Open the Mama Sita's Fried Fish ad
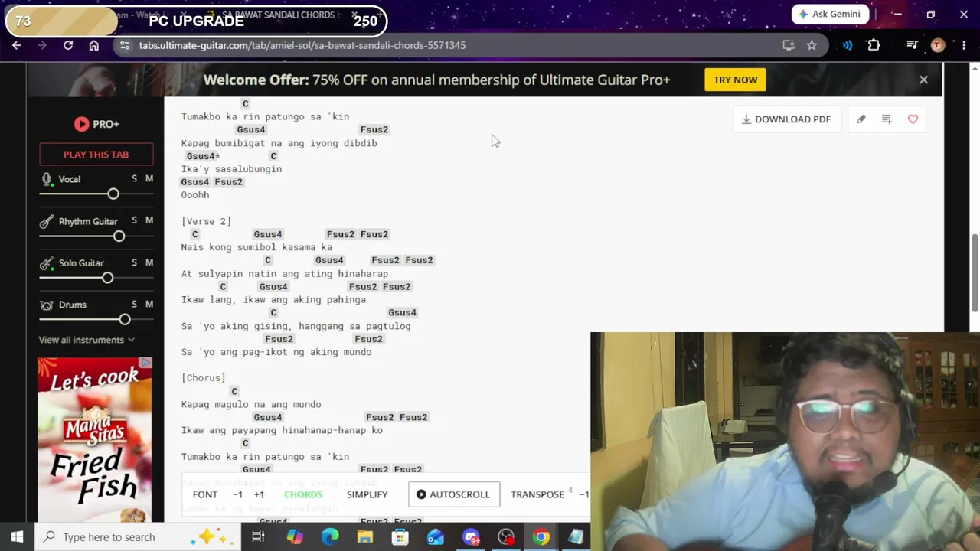 coord(95,439)
